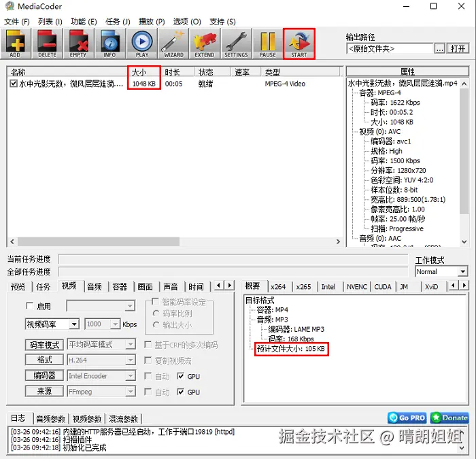The image size is (476, 459).
Task: Switch to the 容器 tab
Action: (120, 286)
